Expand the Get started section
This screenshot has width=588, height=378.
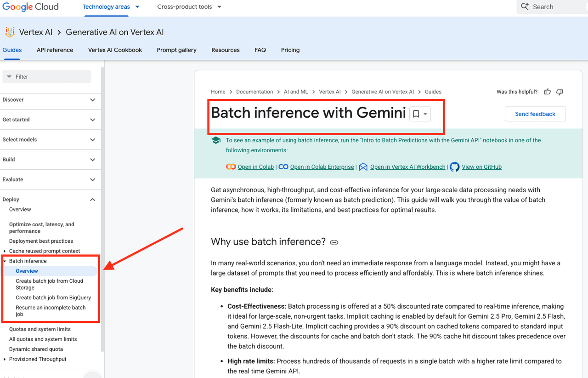93,120
